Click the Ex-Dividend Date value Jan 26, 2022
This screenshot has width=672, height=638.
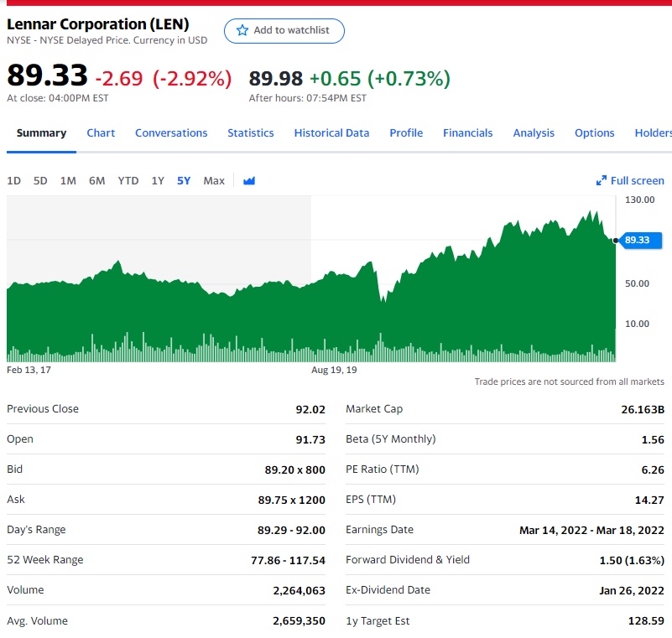pyautogui.click(x=632, y=591)
